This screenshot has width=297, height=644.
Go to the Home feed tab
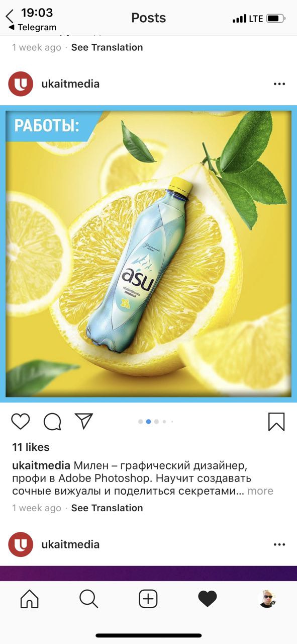click(29, 599)
